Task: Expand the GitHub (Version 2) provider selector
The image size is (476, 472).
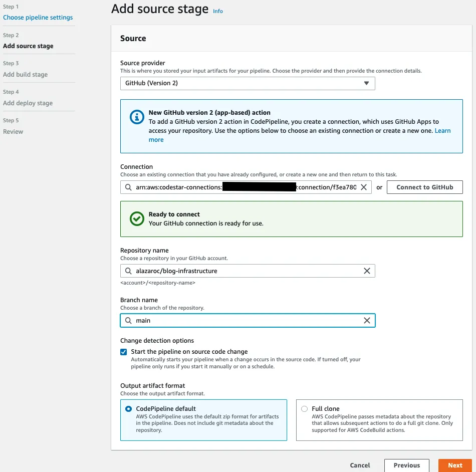Action: click(248, 83)
